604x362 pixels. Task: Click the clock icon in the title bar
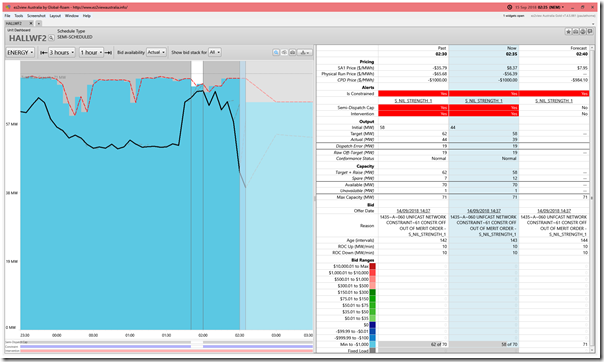pos(510,7)
